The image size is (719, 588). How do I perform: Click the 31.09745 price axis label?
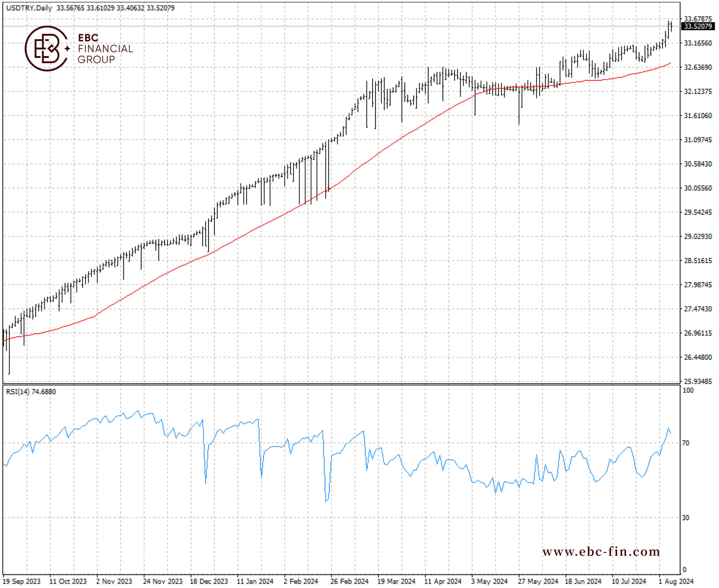pyautogui.click(x=698, y=140)
